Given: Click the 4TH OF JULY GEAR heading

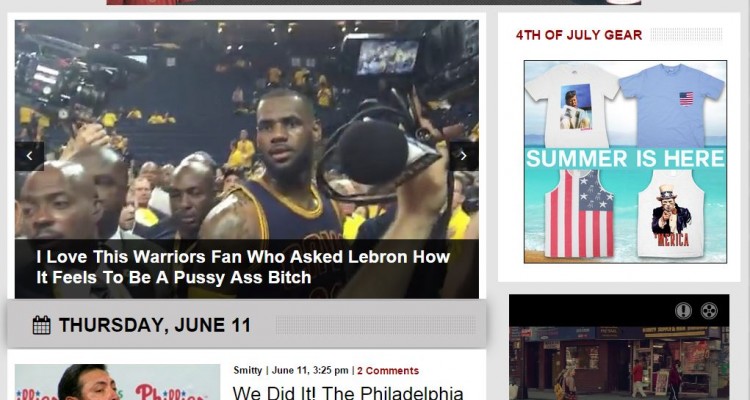Looking at the screenshot, I should click(x=579, y=35).
